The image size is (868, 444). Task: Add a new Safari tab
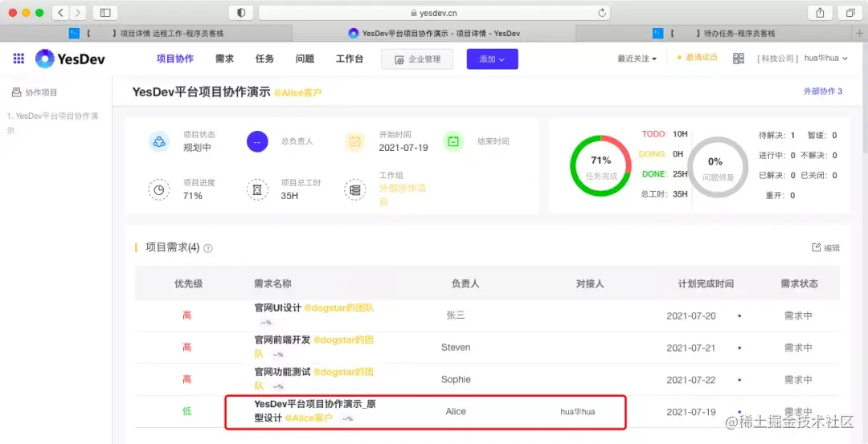coord(860,33)
